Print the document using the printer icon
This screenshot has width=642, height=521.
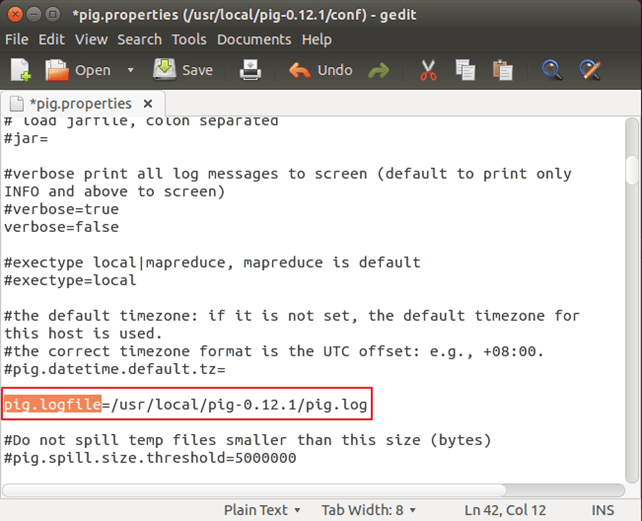tap(250, 70)
